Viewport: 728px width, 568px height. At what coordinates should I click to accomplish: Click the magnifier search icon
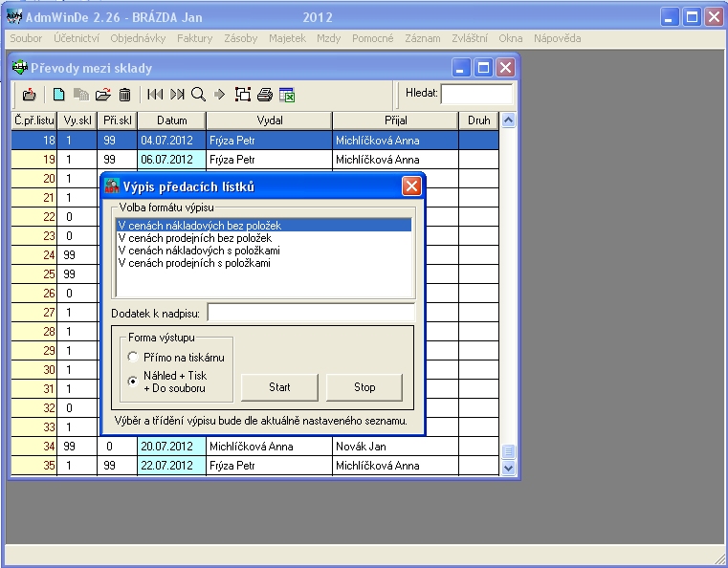[198, 95]
